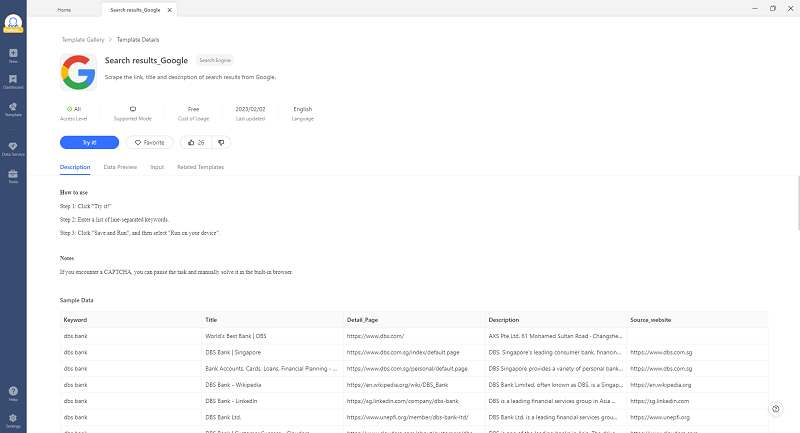
Task: Click the English language value
Action: coord(303,109)
